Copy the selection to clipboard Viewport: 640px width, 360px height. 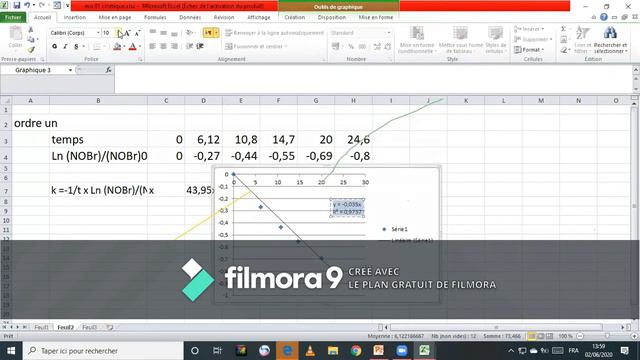(x=31, y=40)
